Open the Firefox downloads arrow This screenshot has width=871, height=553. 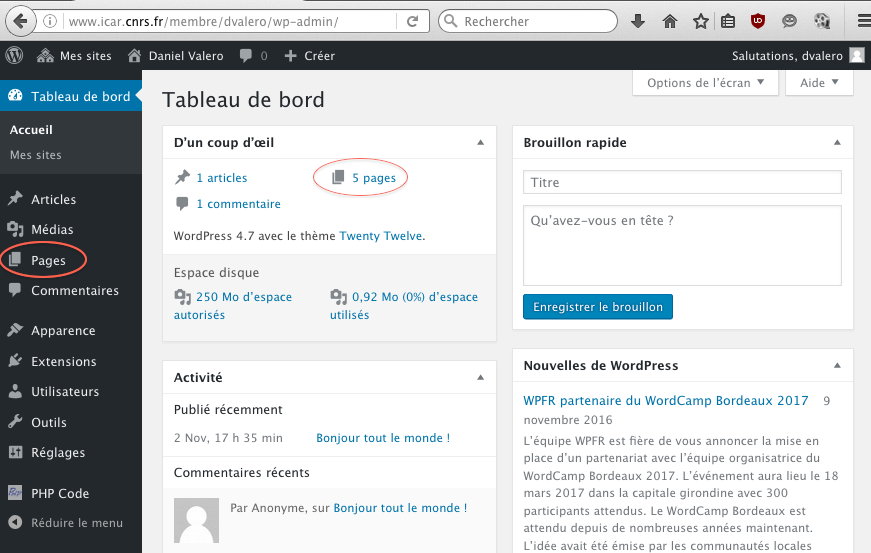coord(637,21)
